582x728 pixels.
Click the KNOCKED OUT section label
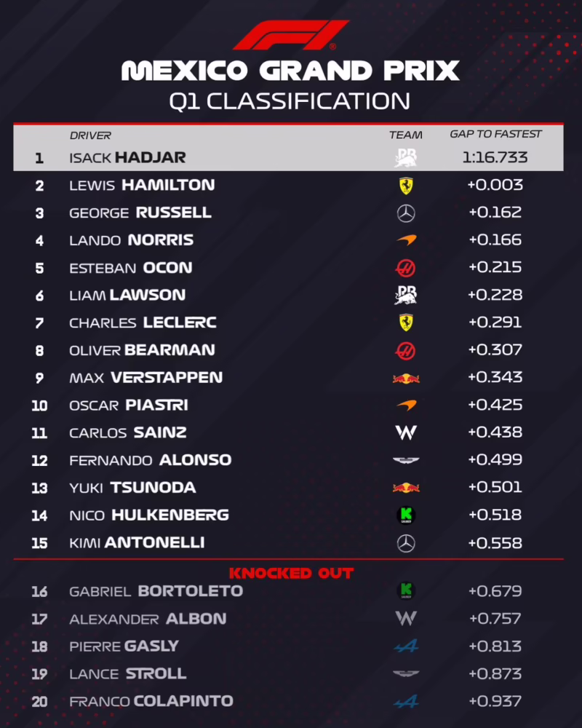(x=291, y=573)
